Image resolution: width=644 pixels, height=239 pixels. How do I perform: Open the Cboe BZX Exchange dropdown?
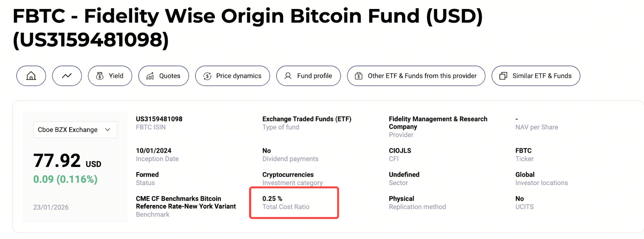[75, 130]
